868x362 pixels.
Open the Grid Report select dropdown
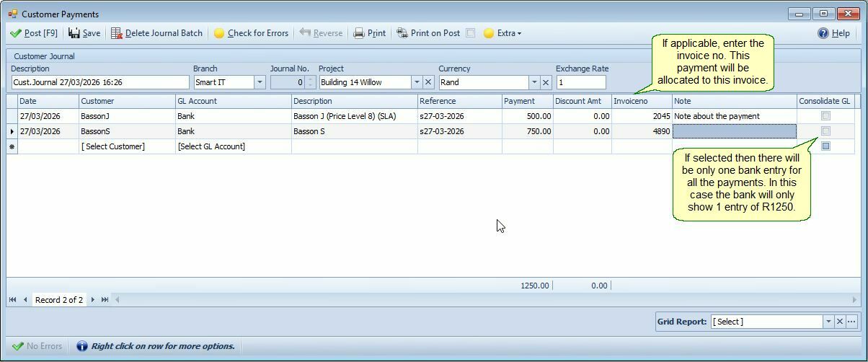pos(828,322)
